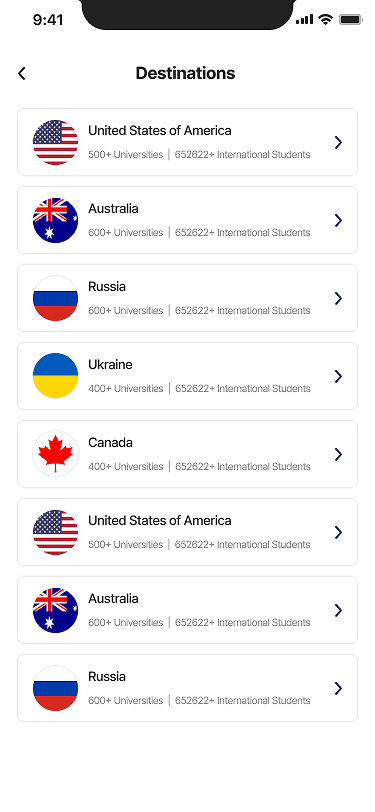Expand the bottommost Australia entry's chevron

click(338, 611)
